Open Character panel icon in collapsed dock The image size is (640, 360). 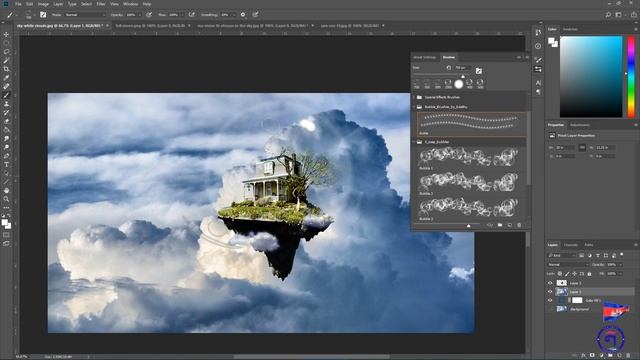pos(538,83)
